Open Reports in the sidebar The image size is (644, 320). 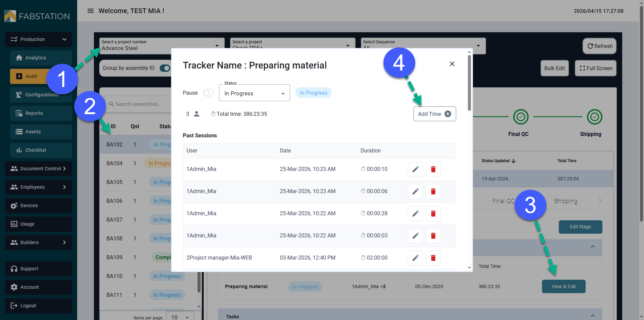[41, 113]
